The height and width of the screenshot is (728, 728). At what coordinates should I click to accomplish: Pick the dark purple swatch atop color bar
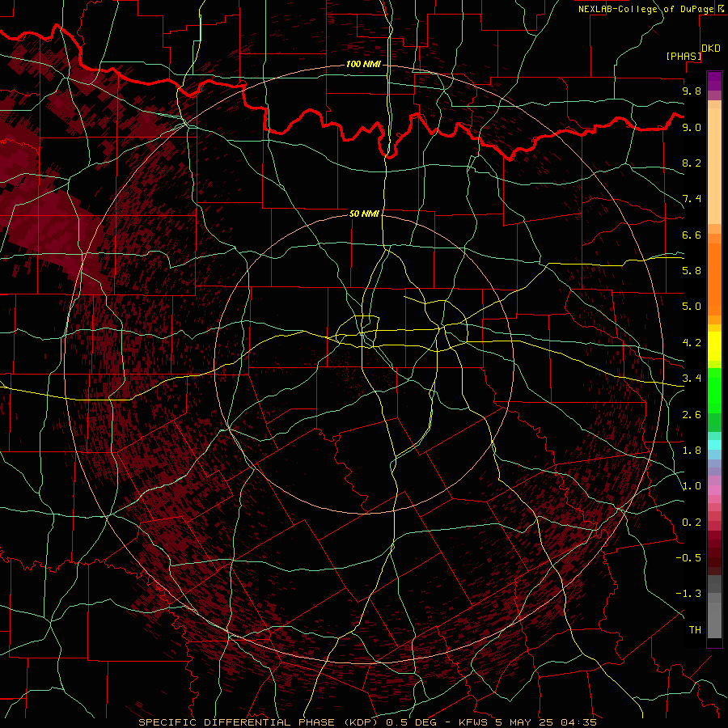[x=714, y=81]
